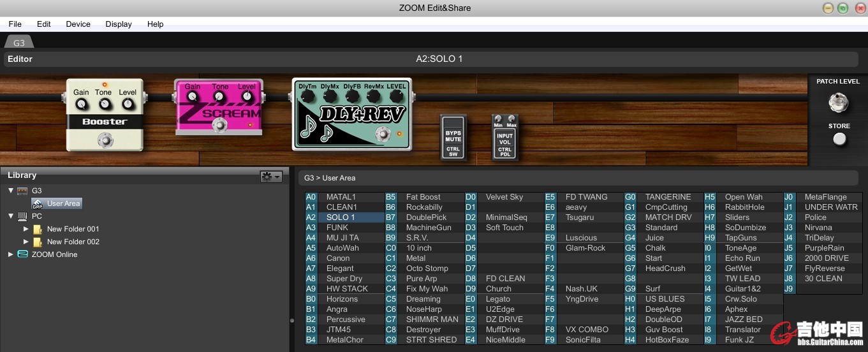Click the DlyFB knob on DLY+REV

pyautogui.click(x=352, y=96)
